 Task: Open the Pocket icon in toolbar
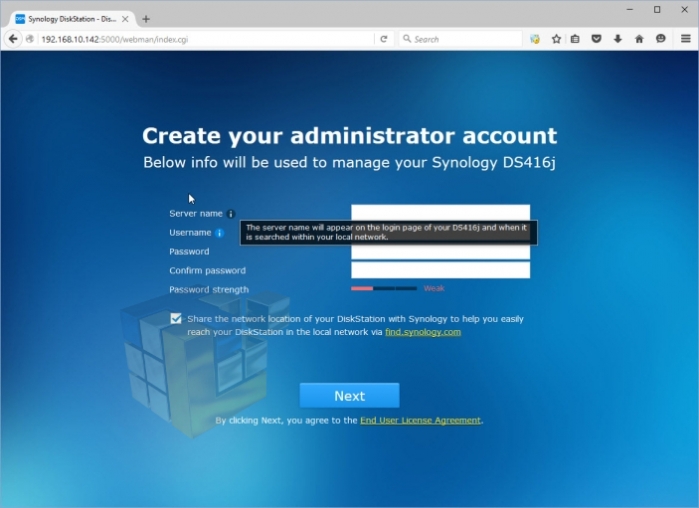[x=596, y=39]
